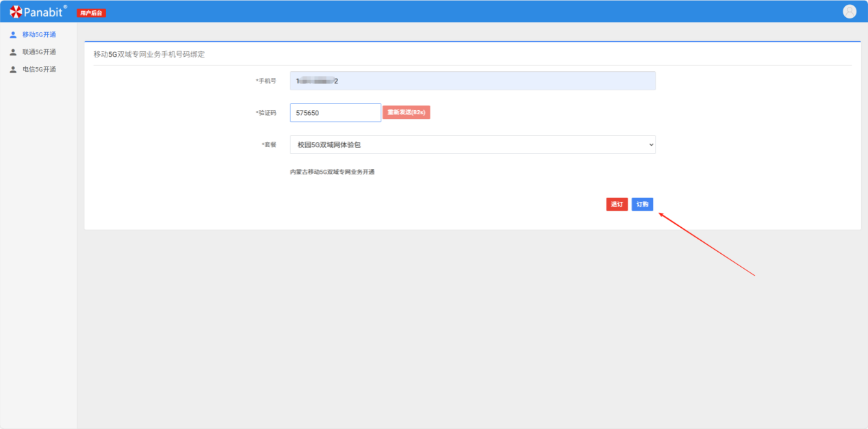Click the 验证码 field label
The width and height of the screenshot is (868, 429).
(266, 113)
